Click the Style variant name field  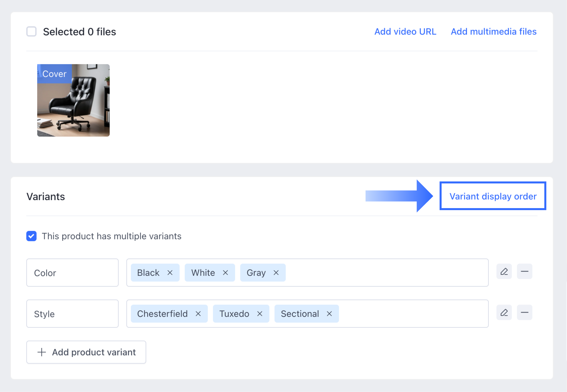click(x=72, y=314)
